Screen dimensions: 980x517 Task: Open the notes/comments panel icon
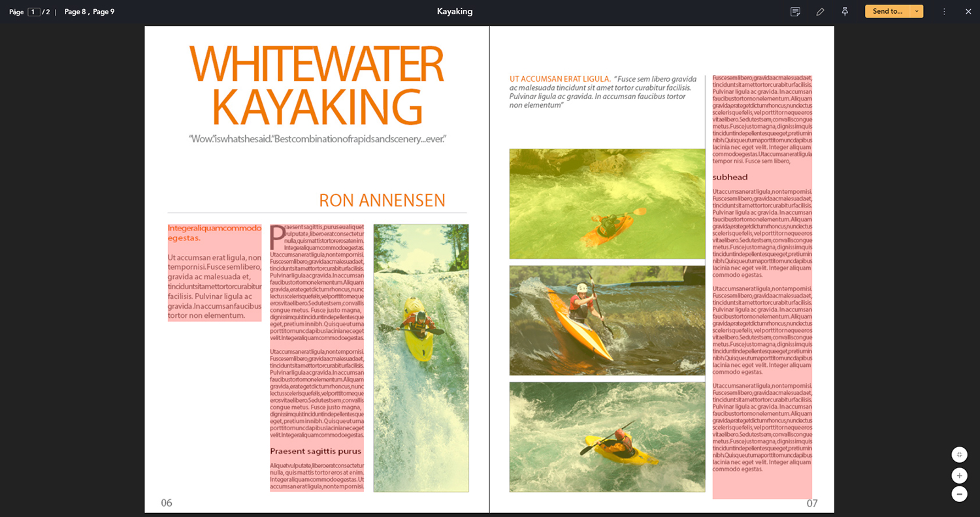pos(795,12)
